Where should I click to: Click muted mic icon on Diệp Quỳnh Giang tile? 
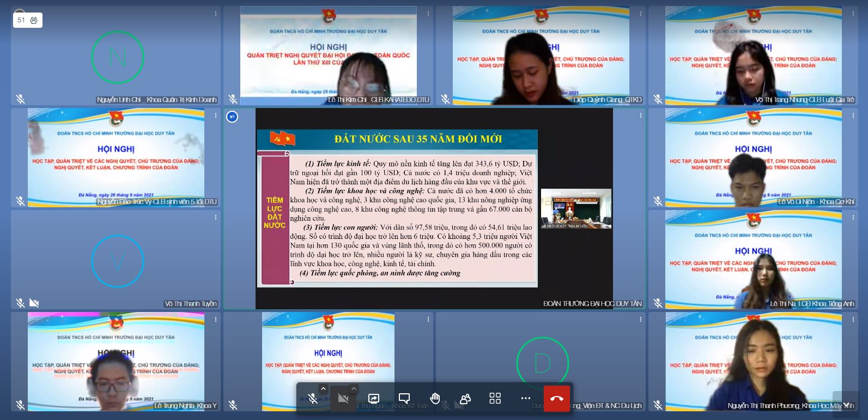click(x=445, y=99)
